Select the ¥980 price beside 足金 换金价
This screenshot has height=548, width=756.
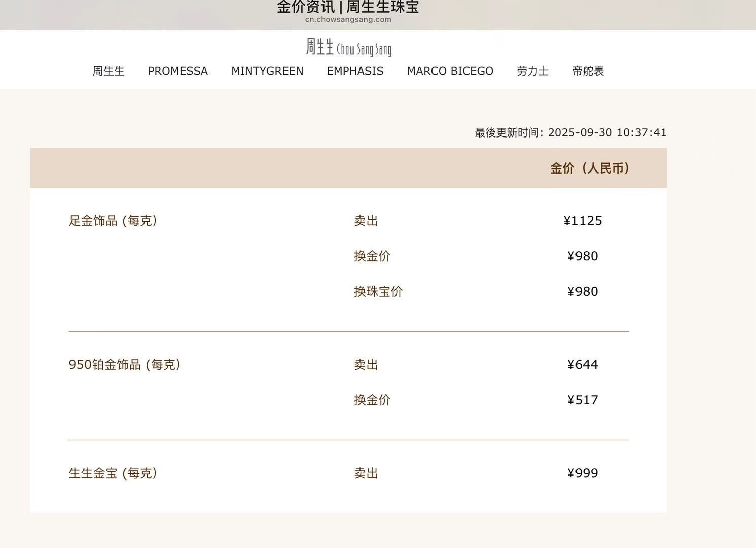point(583,256)
